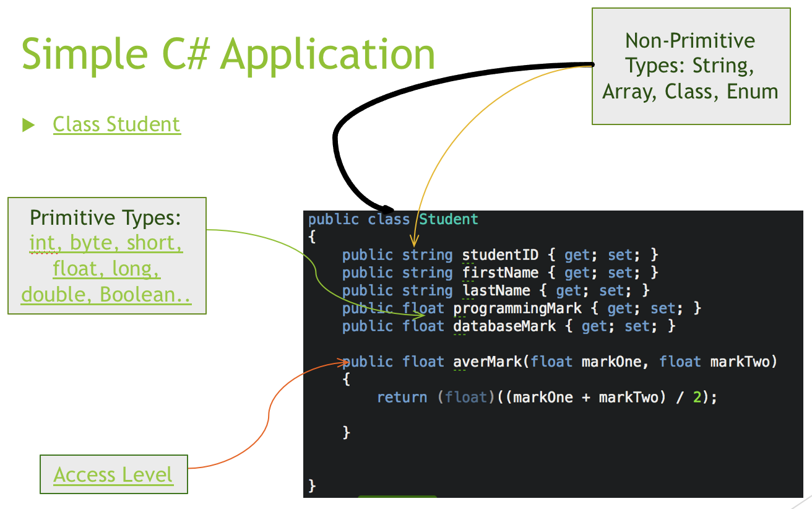Click the markTwo parameter in method signature
The height and width of the screenshot is (509, 812).
click(740, 362)
